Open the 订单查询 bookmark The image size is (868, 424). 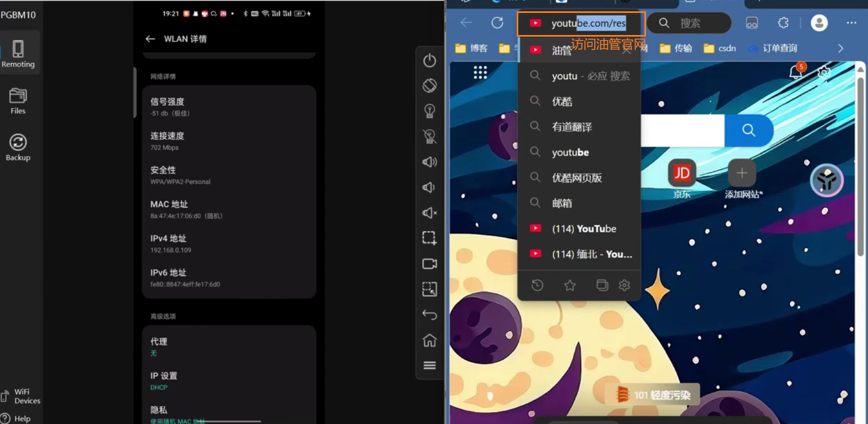(x=773, y=48)
